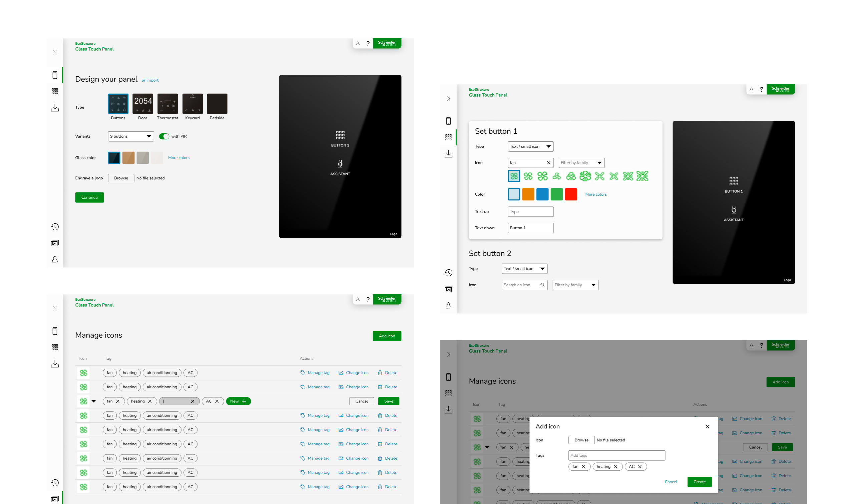
Task: Expand Set button 2 Type 'Text / small icon' dropdown
Action: pos(524,269)
